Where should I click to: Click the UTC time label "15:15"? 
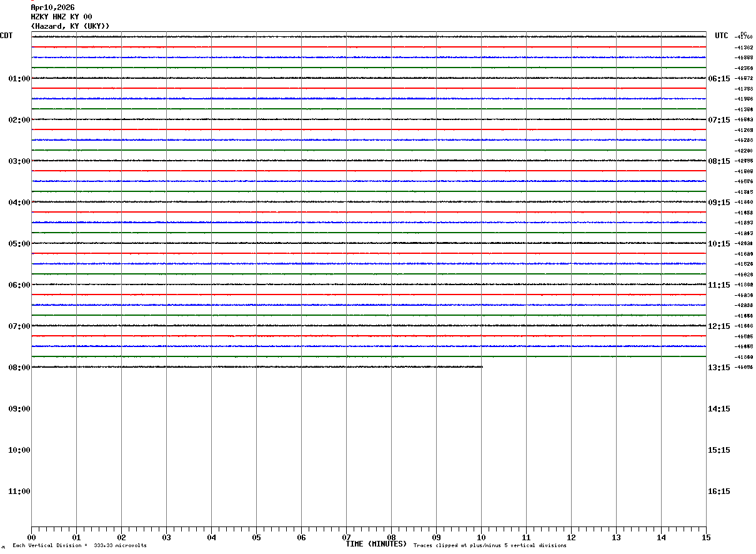(x=719, y=450)
